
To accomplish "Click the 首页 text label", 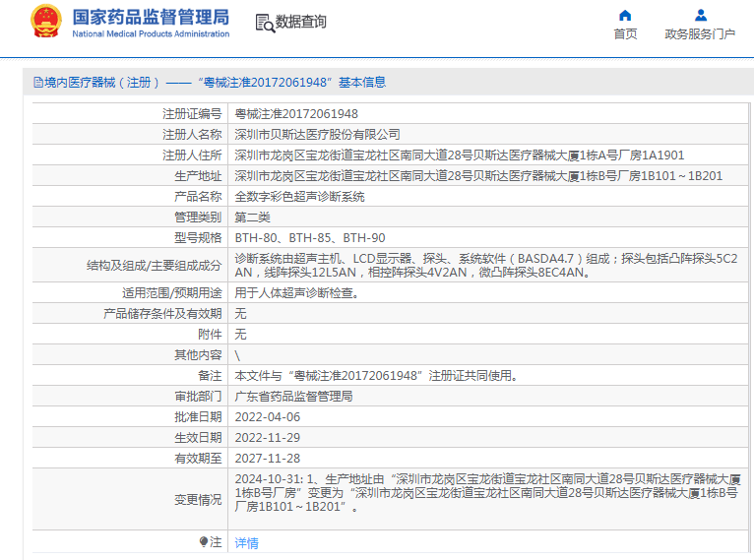I will pyautogui.click(x=625, y=34).
